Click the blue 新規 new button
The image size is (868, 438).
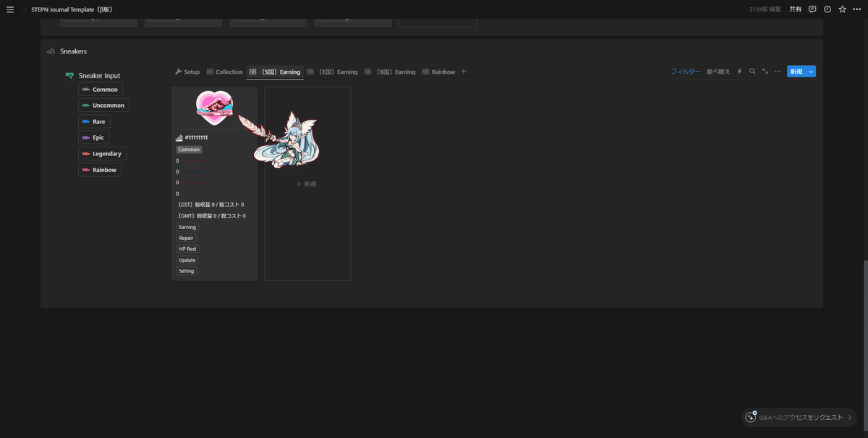click(x=796, y=72)
